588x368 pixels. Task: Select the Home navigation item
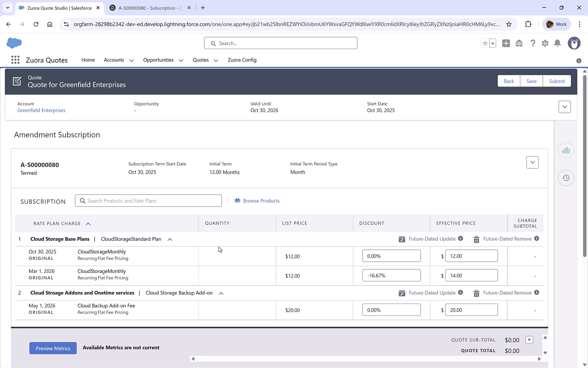pos(88,60)
